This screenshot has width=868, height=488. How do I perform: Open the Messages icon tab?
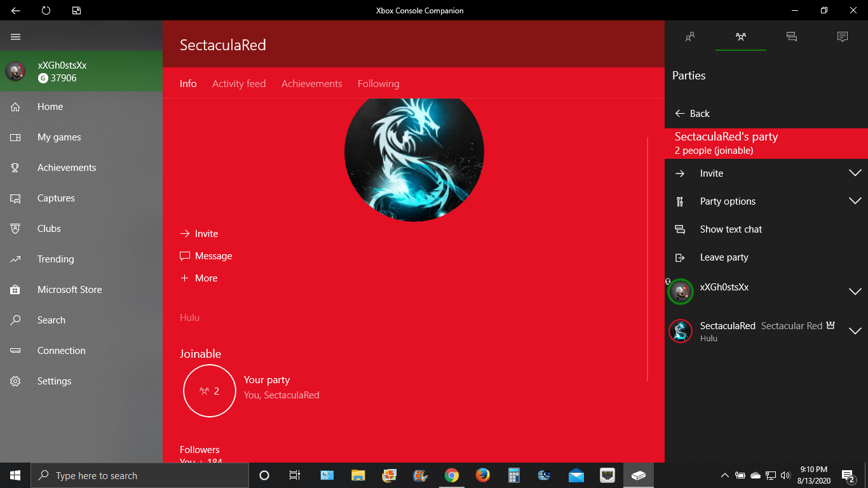click(792, 37)
